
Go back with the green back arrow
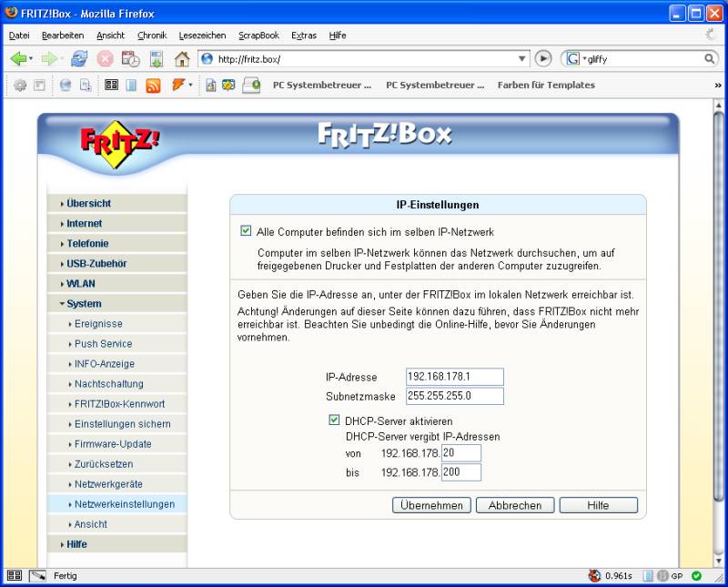coord(18,59)
